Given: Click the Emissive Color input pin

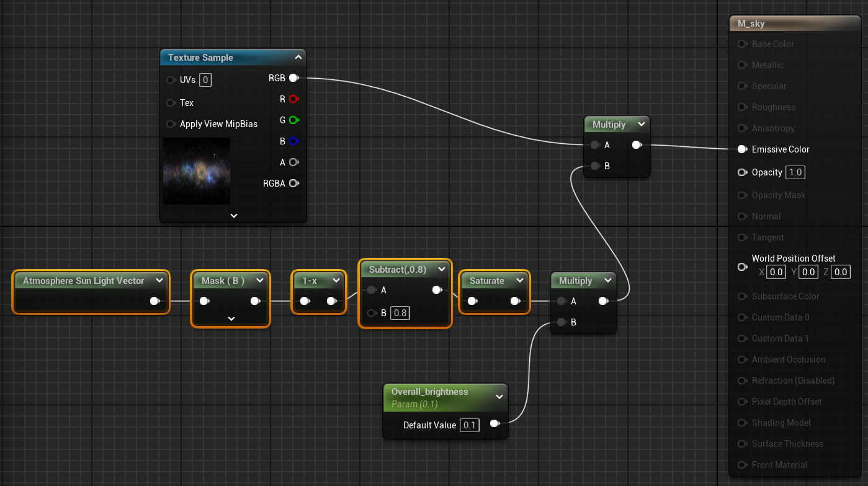Looking at the screenshot, I should [742, 149].
